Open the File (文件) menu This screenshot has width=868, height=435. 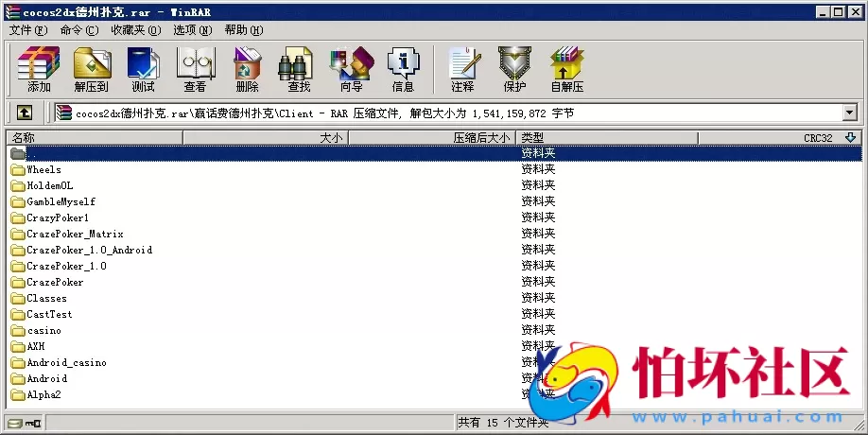(27, 30)
